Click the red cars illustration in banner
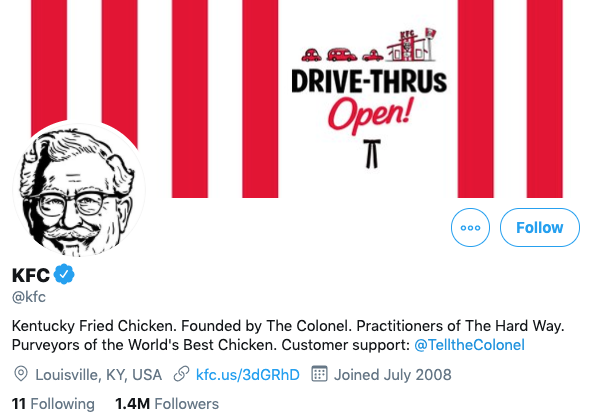589x418 pixels. 342,55
